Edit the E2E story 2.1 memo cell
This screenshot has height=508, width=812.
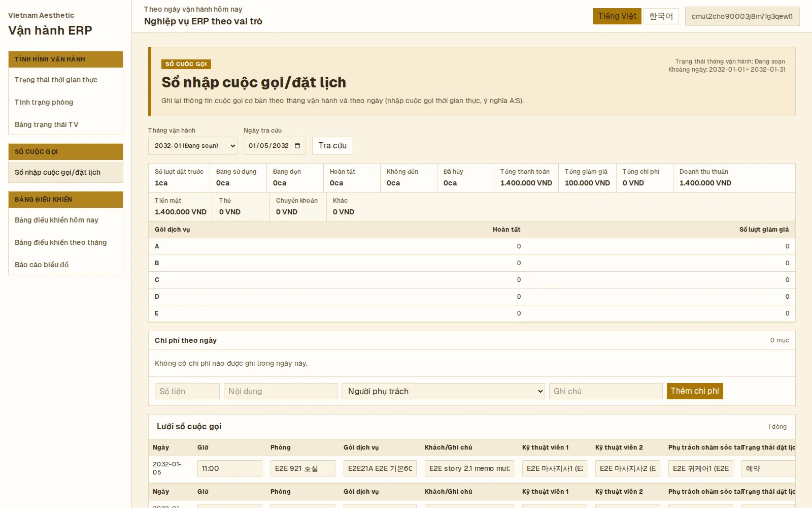[x=469, y=468]
